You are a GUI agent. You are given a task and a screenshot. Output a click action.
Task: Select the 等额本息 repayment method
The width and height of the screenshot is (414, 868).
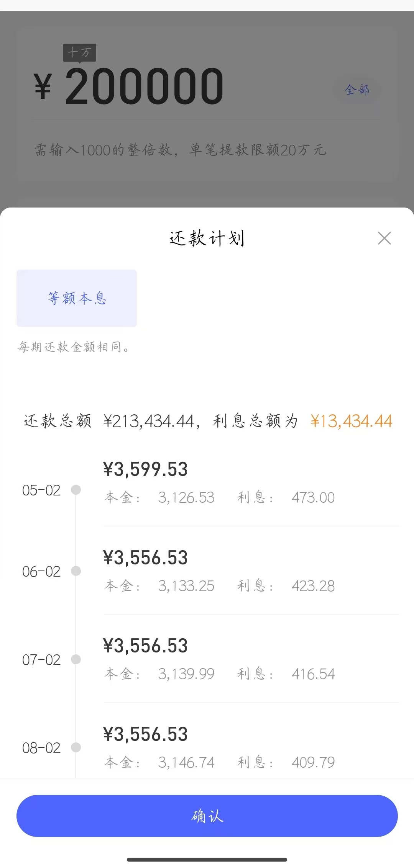[x=77, y=298]
